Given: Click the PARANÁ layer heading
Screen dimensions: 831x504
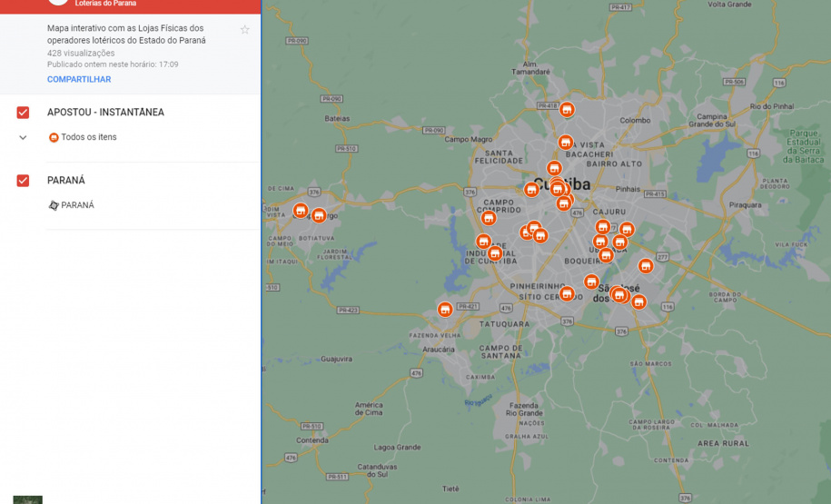Looking at the screenshot, I should (x=66, y=181).
